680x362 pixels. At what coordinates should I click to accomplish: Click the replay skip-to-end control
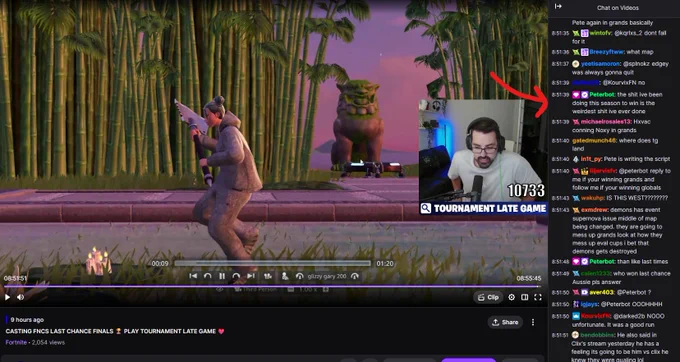point(251,276)
